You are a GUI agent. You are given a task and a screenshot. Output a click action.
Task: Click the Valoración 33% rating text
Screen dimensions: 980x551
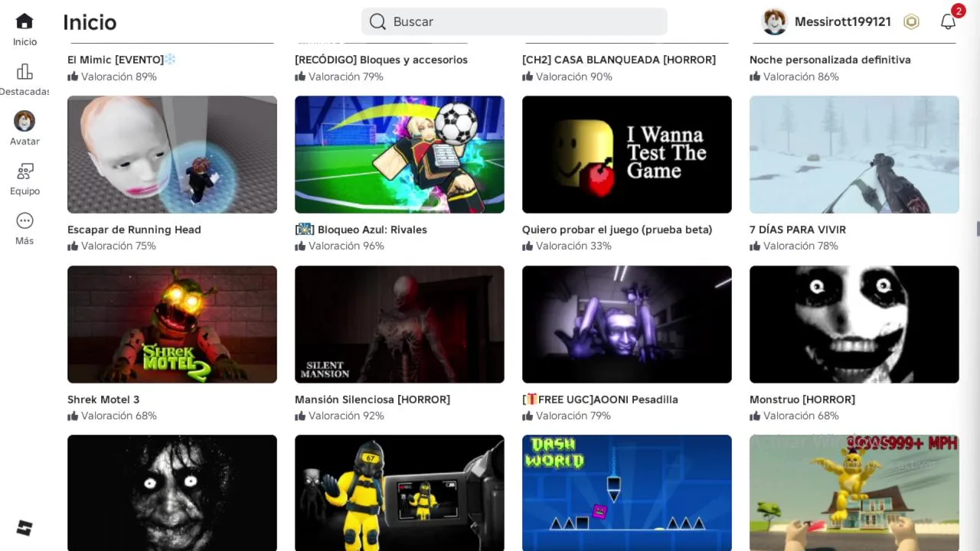573,246
